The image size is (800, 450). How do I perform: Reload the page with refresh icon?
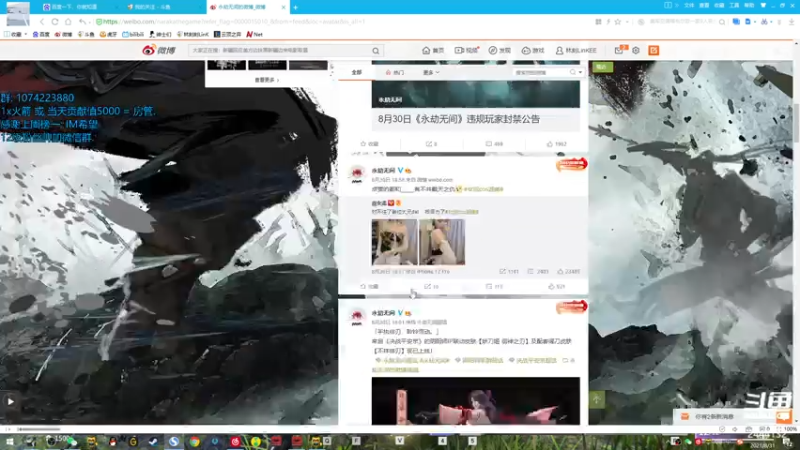[55, 22]
